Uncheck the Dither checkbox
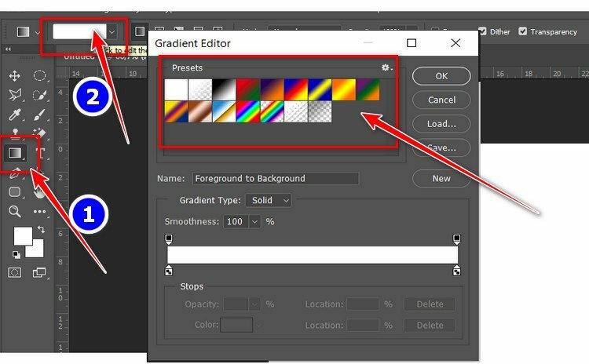 pyautogui.click(x=481, y=31)
